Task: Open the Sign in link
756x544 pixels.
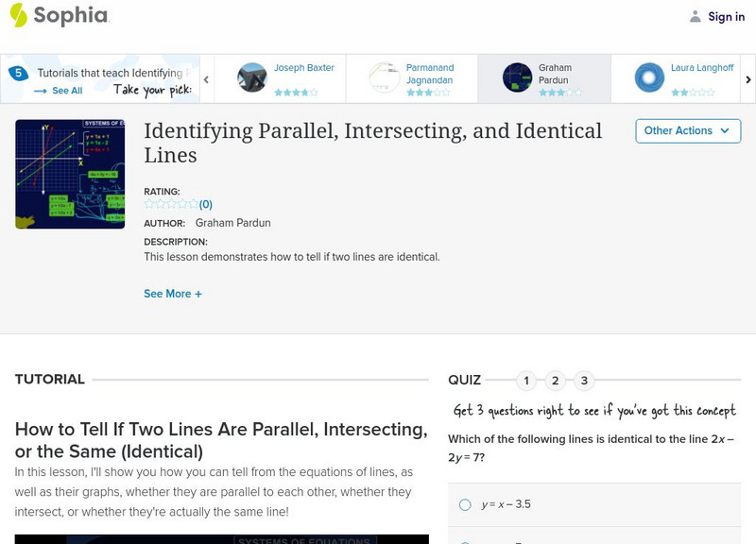Action: click(x=726, y=16)
